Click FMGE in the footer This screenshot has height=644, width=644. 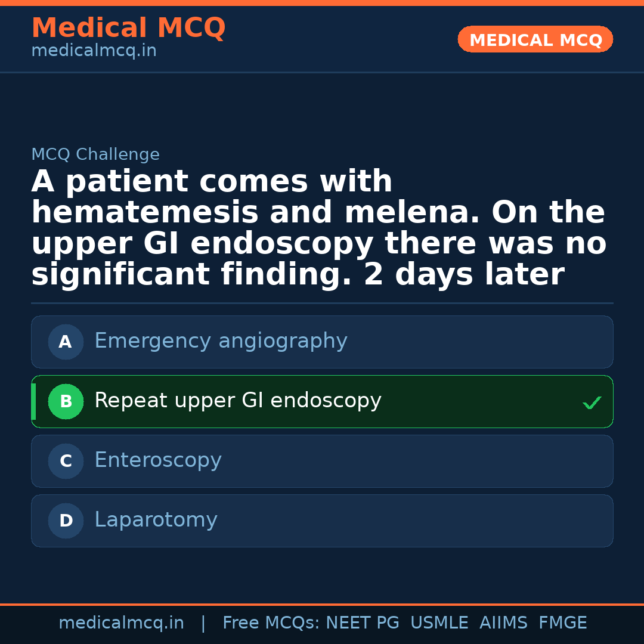(562, 623)
